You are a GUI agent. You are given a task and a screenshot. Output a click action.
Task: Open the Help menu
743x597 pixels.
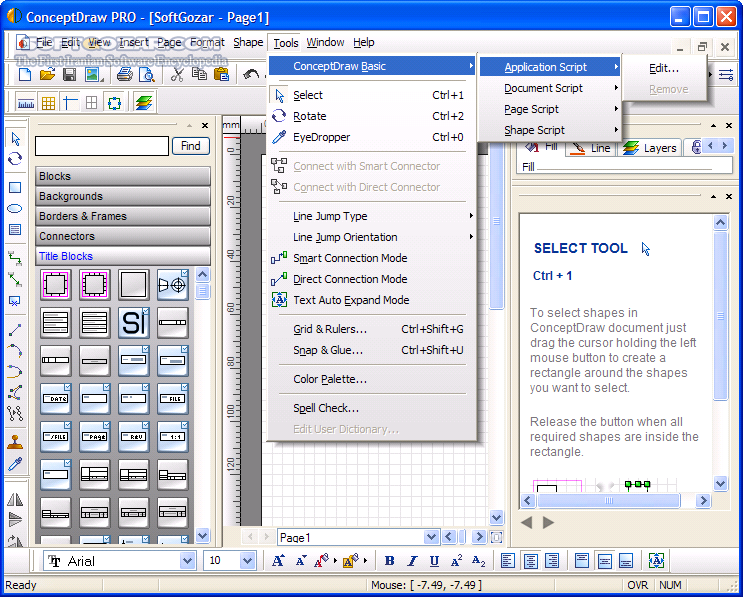point(363,43)
